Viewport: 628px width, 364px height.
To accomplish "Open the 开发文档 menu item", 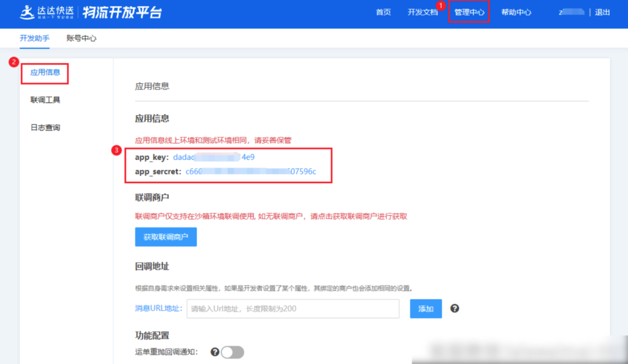I will (424, 12).
